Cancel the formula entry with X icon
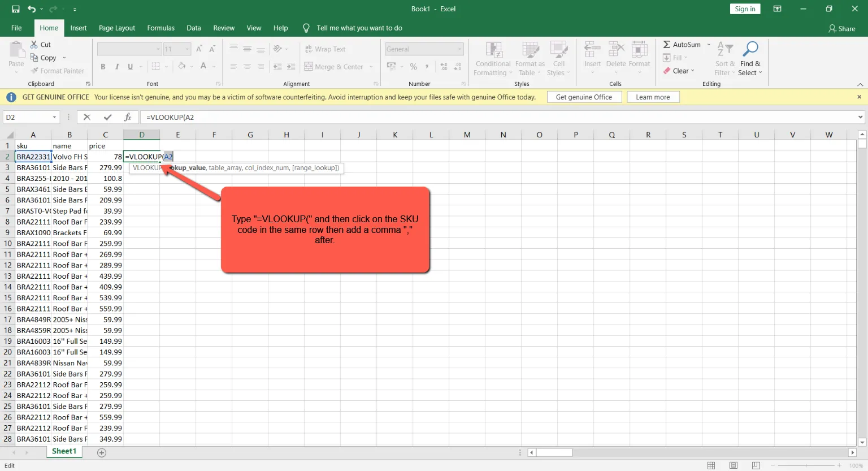Image resolution: width=868 pixels, height=471 pixels. pyautogui.click(x=87, y=117)
